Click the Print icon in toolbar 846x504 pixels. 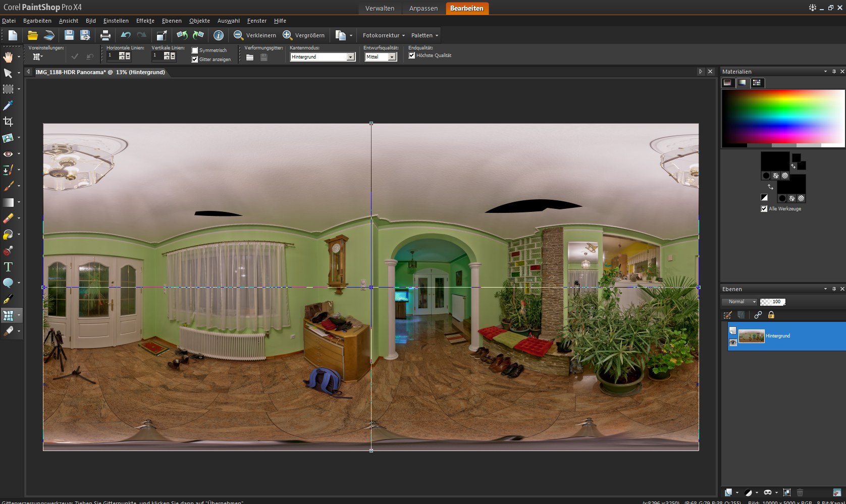pyautogui.click(x=105, y=35)
